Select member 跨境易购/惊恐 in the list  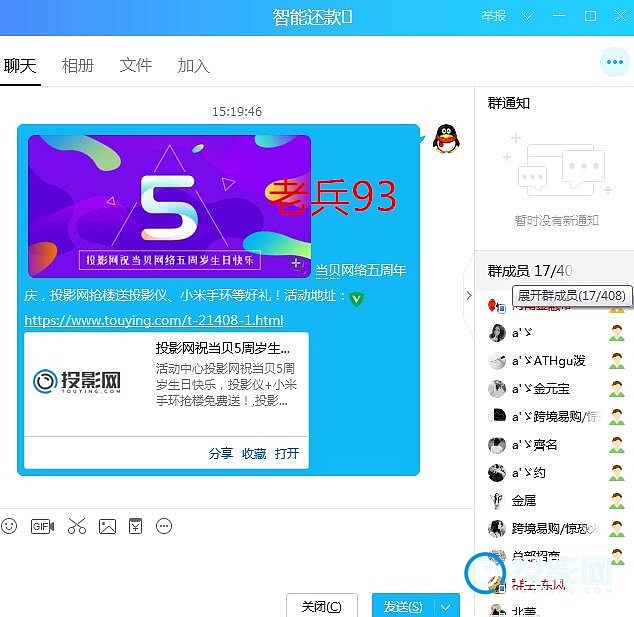[556, 529]
